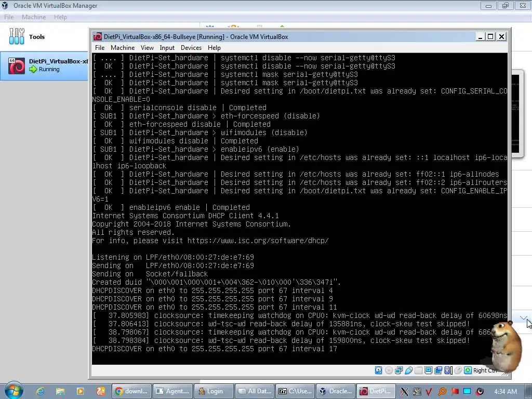This screenshot has height=399, width=532.
Task: Click the network adapters status icon
Action: (398, 370)
